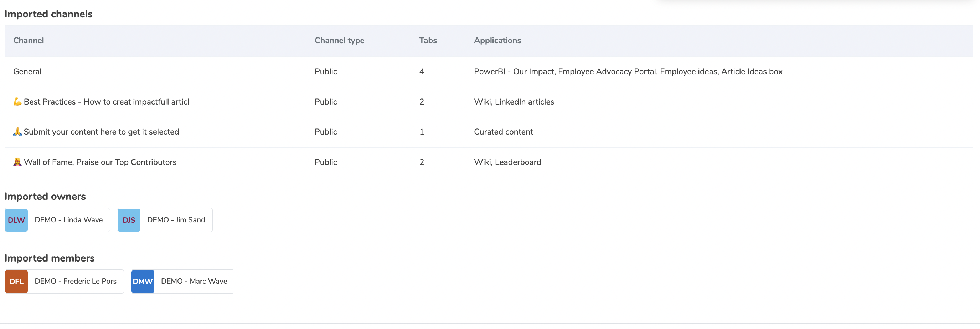Select Best Practices channel name text
This screenshot has height=329, width=980.
[x=107, y=102]
